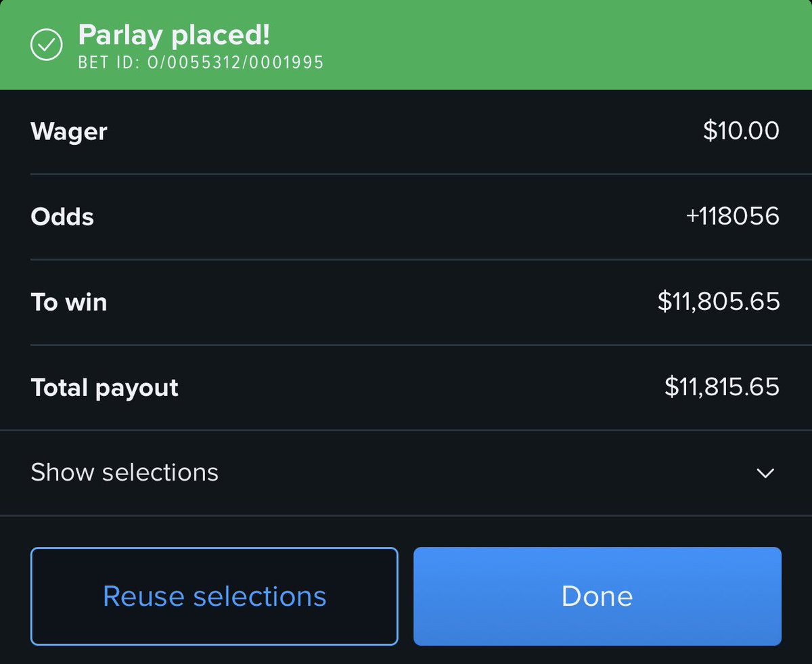Click the checkmark circle confirmation icon

[47, 45]
